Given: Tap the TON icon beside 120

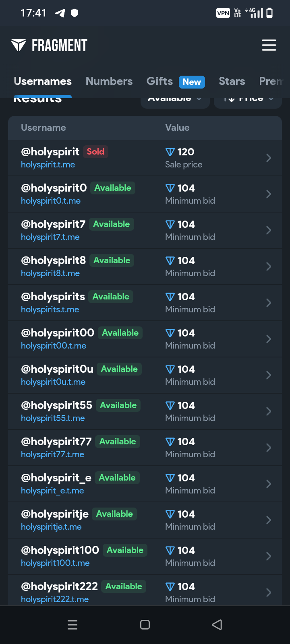Looking at the screenshot, I should point(170,152).
